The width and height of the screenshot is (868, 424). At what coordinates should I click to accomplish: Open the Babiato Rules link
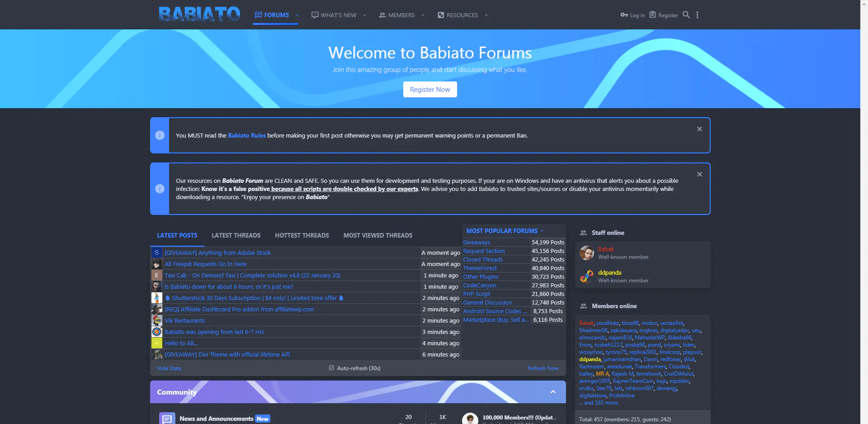tap(247, 135)
